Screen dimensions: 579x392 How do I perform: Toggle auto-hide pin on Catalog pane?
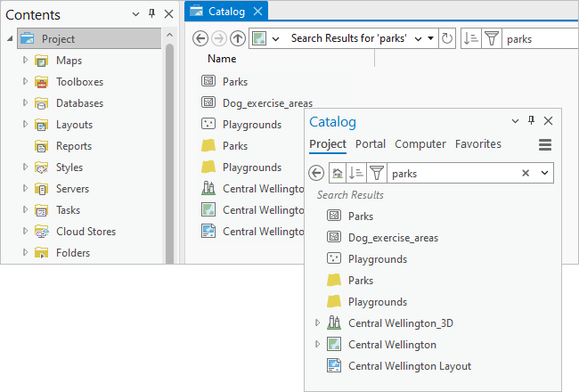532,121
